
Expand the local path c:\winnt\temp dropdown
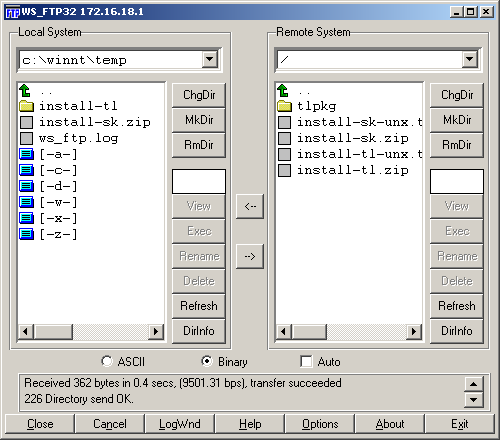(x=210, y=60)
